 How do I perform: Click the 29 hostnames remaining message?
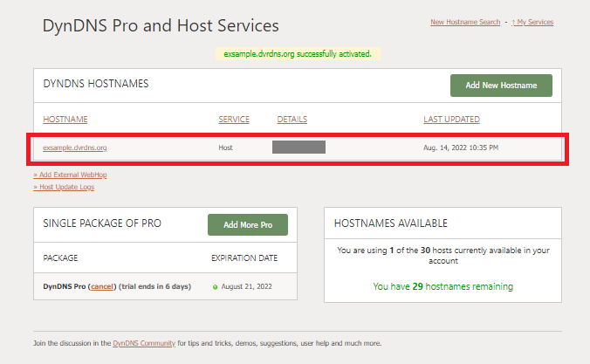click(442, 286)
